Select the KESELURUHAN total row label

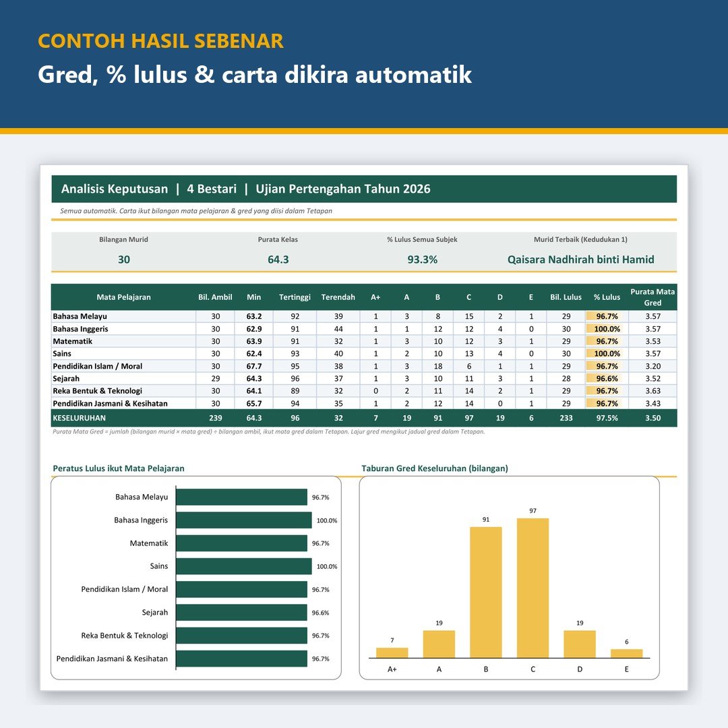pyautogui.click(x=80, y=418)
